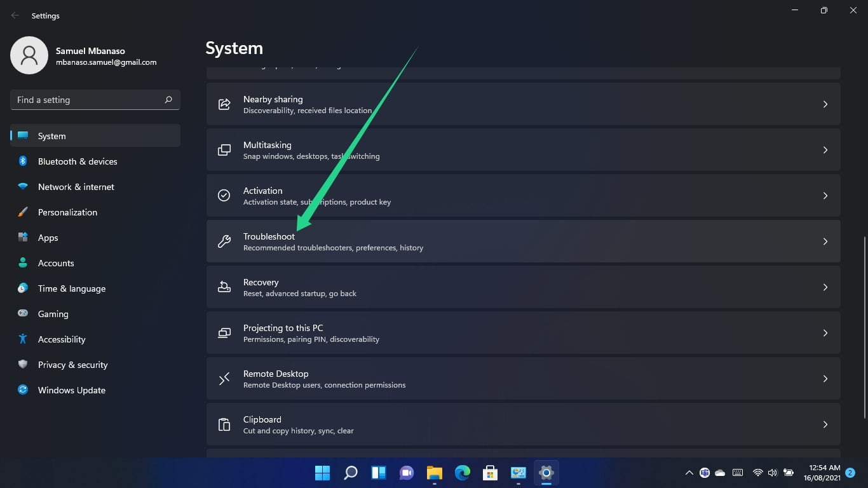This screenshot has height=488, width=868.
Task: Click the Nearby sharing icon
Action: click(x=224, y=104)
